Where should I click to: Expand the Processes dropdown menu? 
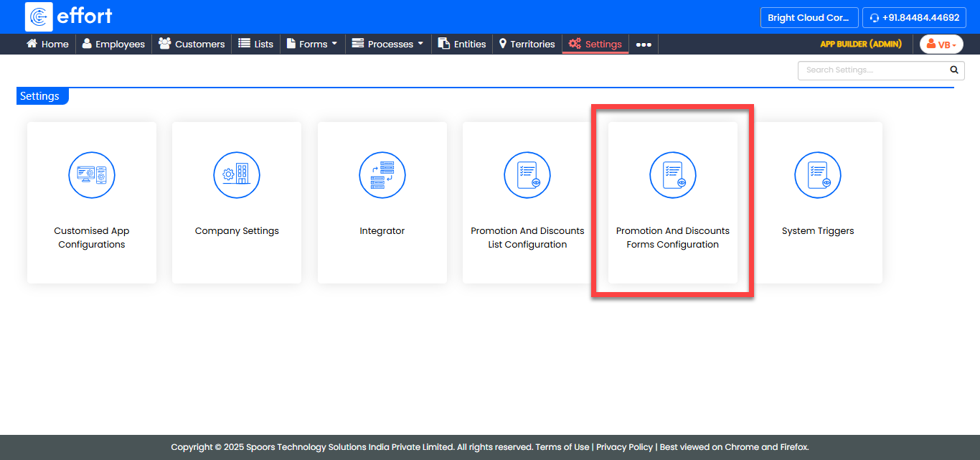click(x=387, y=44)
